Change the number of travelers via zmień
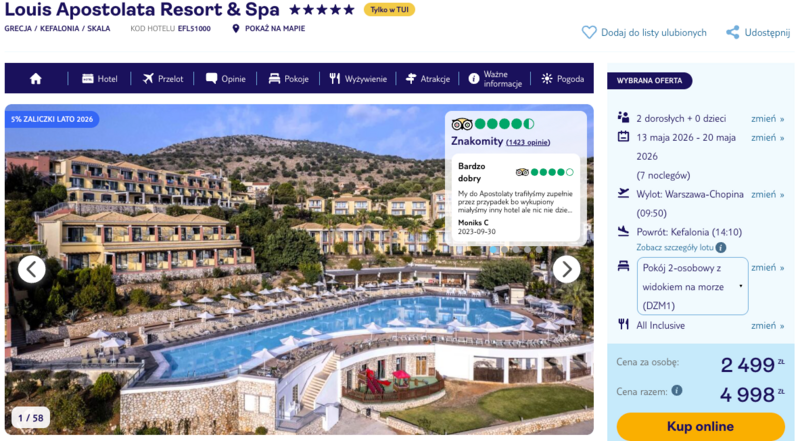The image size is (800, 441). click(x=767, y=118)
